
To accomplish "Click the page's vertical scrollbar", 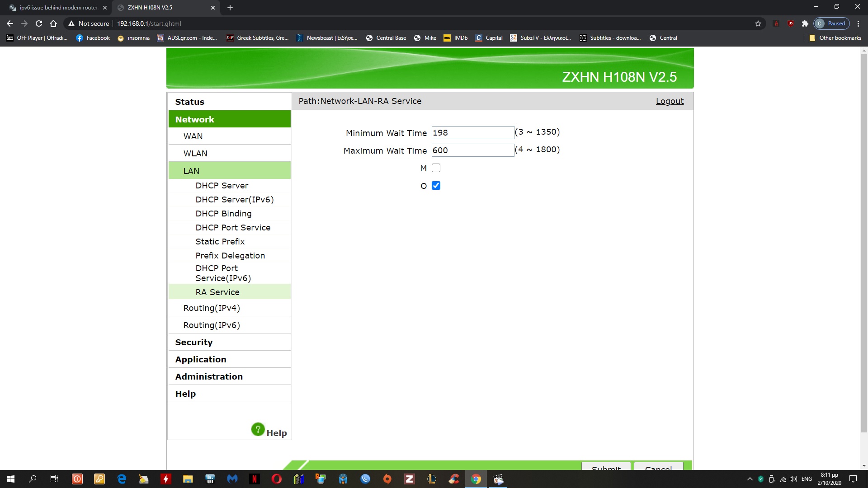I will [x=864, y=244].
